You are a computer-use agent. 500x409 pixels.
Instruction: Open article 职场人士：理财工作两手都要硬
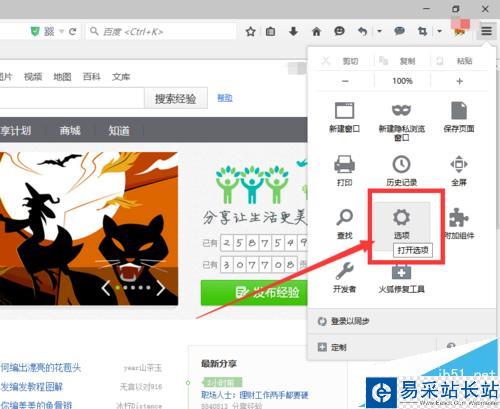255,395
